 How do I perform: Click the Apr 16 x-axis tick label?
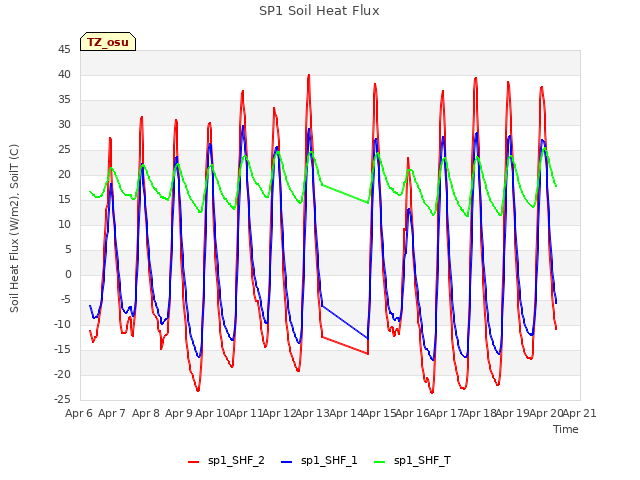(x=412, y=413)
